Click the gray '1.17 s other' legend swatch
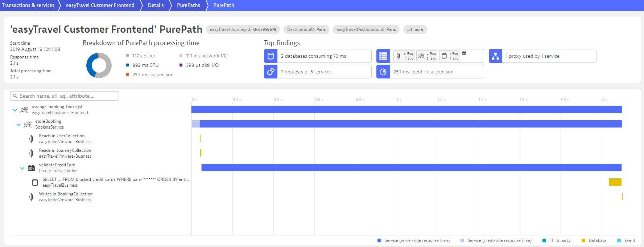The width and height of the screenshot is (644, 247). [x=127, y=56]
